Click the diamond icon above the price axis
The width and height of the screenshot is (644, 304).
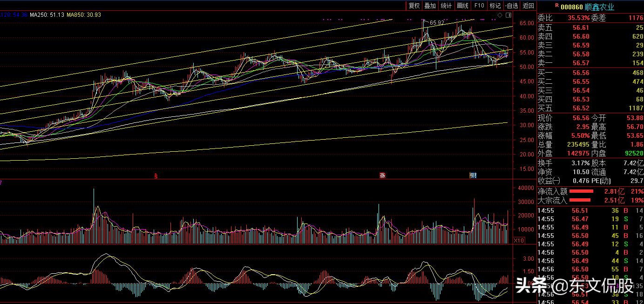500,15
